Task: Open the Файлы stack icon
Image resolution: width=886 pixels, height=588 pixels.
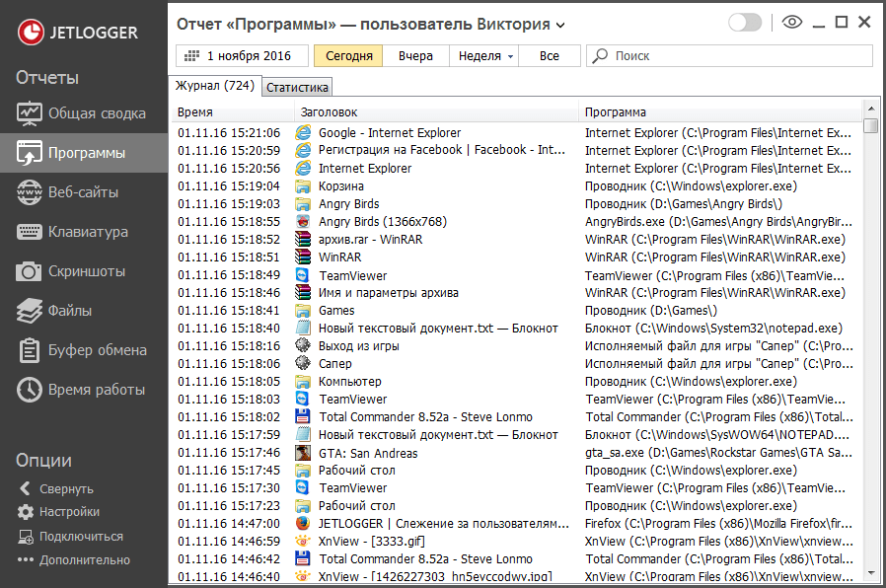Action: [x=29, y=311]
